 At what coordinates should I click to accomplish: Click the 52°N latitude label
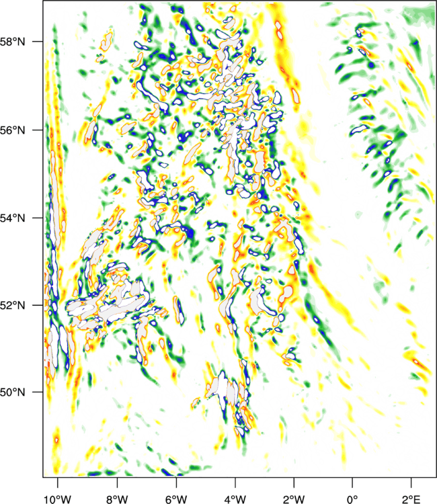coord(13,305)
